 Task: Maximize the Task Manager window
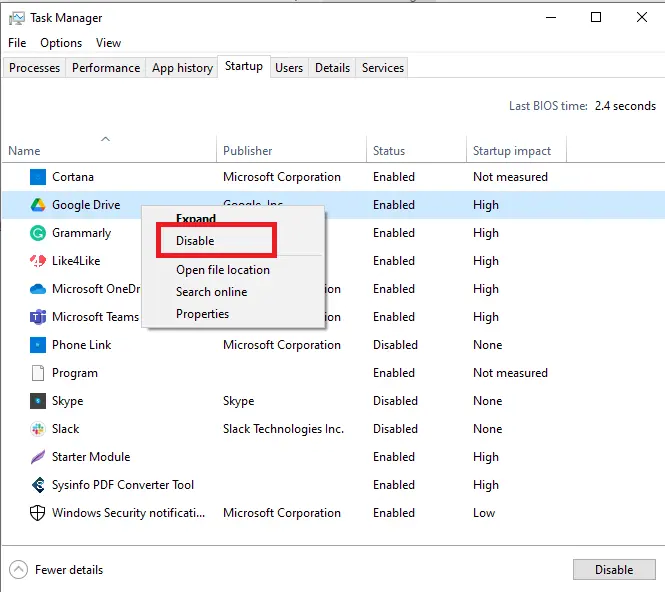pos(596,17)
